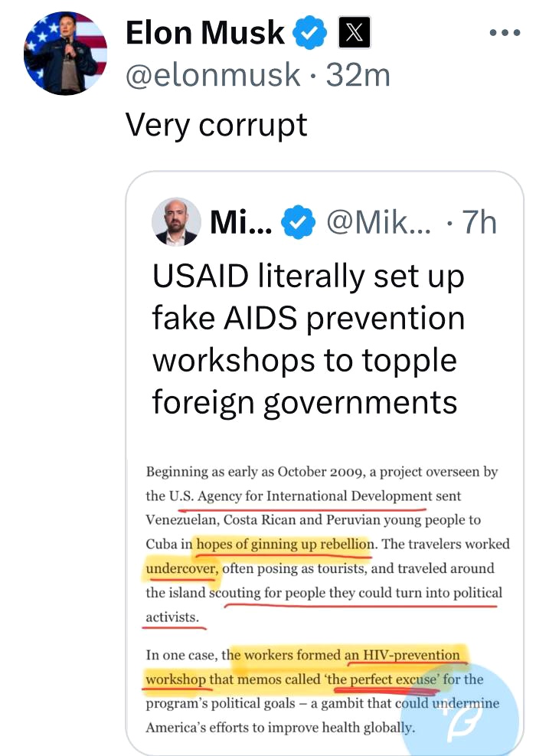Click the black X affiliate badge
The width and height of the screenshot is (549, 756).
point(354,34)
